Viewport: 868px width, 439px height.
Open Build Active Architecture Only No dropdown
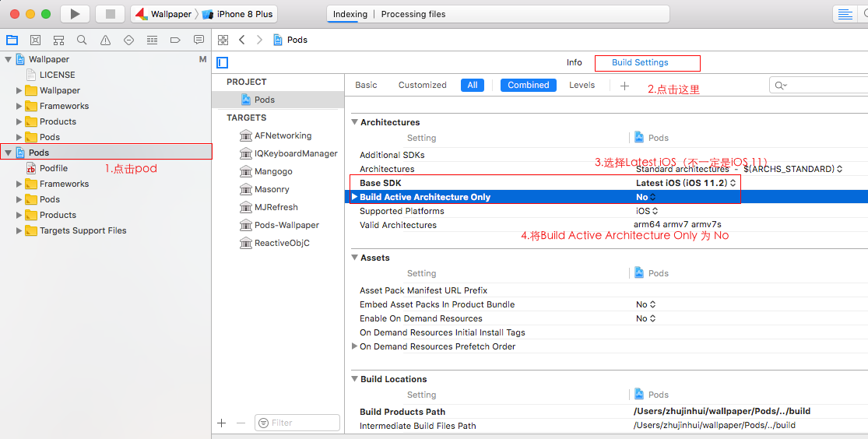pyautogui.click(x=645, y=197)
